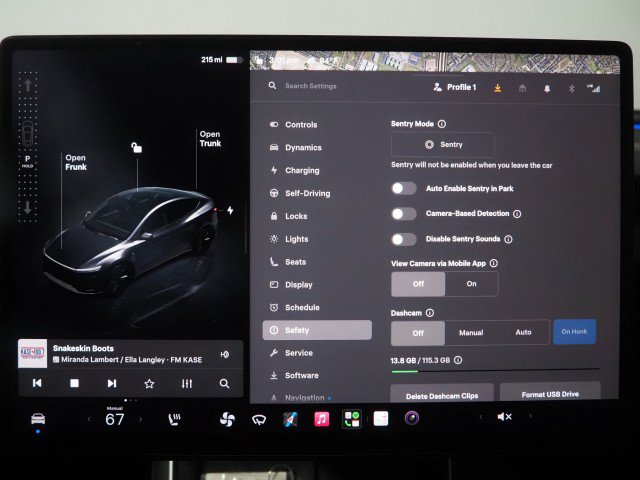Tap the audio source icon beside song title
The width and height of the screenshot is (640, 480).
[224, 354]
